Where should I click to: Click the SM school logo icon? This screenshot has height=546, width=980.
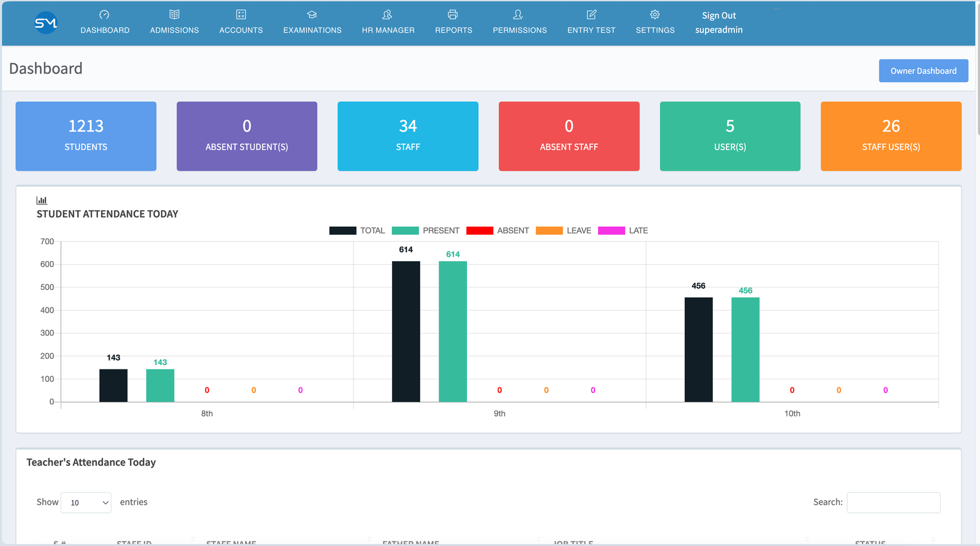(46, 23)
